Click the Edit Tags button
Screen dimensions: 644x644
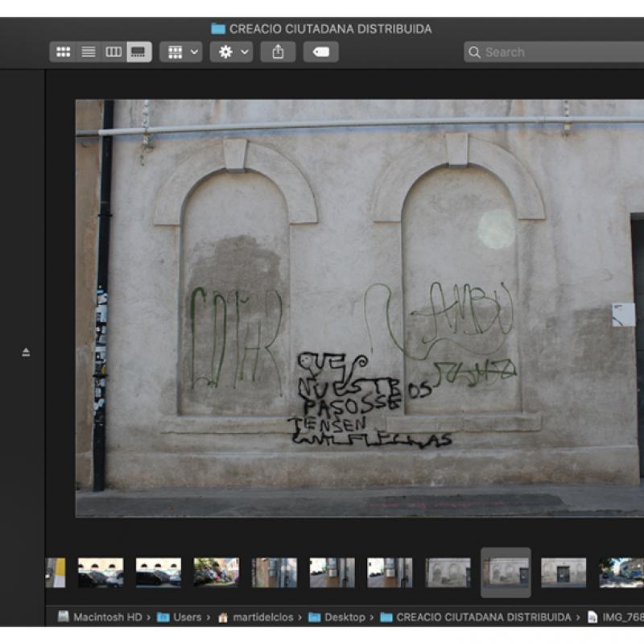click(320, 52)
